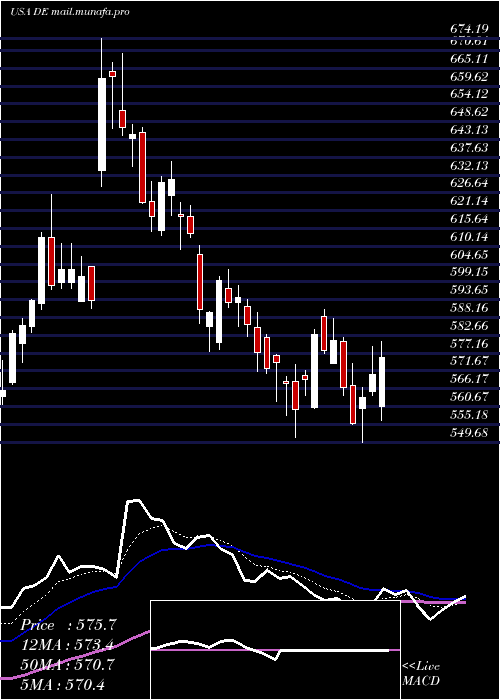Click the '5MA : 570.4' readout

(x=62, y=684)
